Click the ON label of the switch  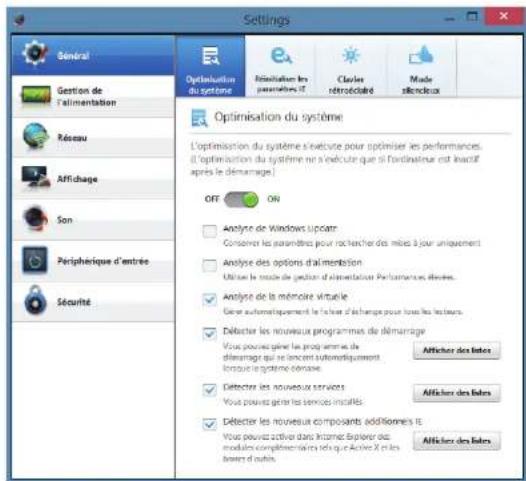pyautogui.click(x=273, y=199)
